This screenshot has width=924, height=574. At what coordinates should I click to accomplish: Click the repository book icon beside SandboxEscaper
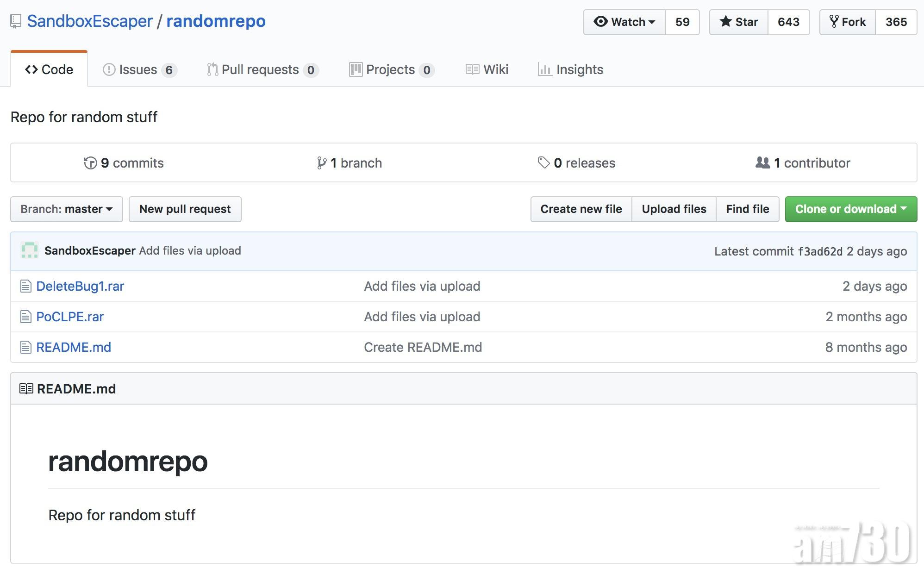coord(16,21)
